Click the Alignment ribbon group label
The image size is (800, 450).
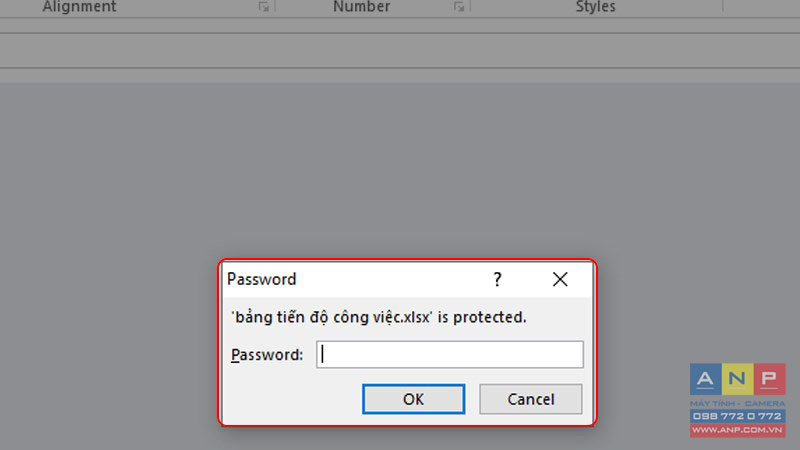[x=79, y=7]
